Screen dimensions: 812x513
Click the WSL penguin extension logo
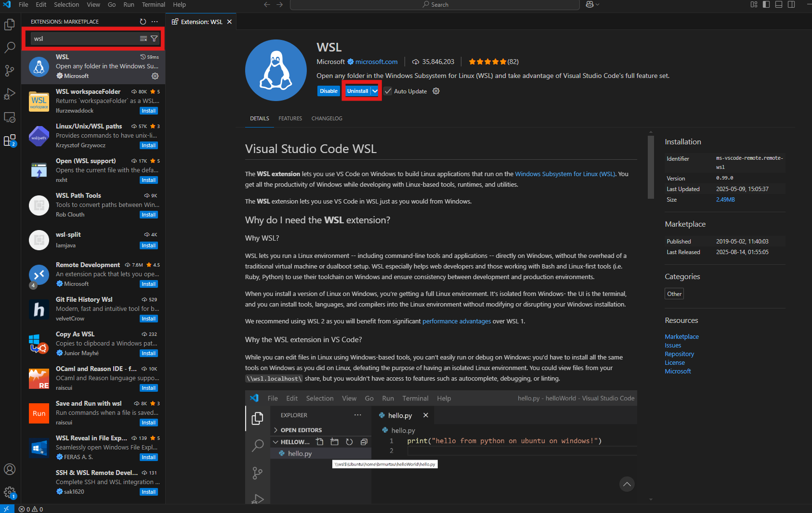point(276,70)
